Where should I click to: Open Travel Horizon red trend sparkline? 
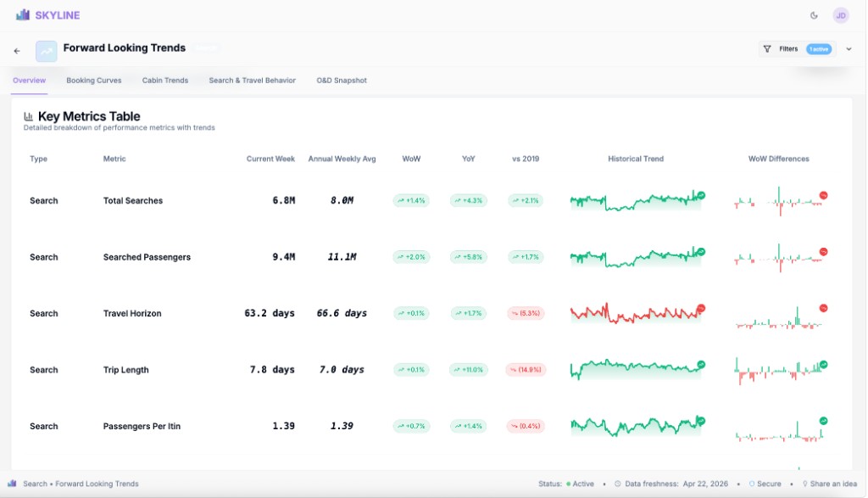637,314
